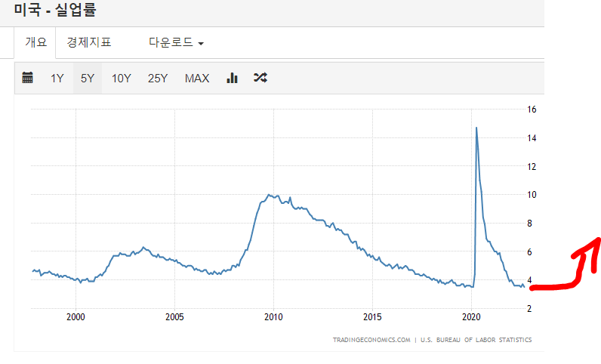Click the 2020 x-axis label
601x364 pixels.
point(471,317)
